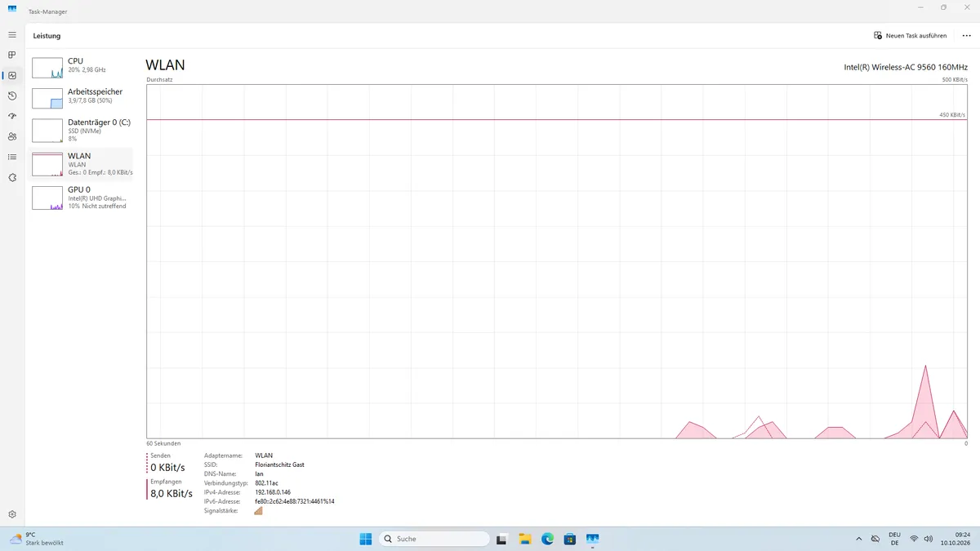Click Neuen Task ausführen button
This screenshot has width=980, height=551.
[x=910, y=36]
